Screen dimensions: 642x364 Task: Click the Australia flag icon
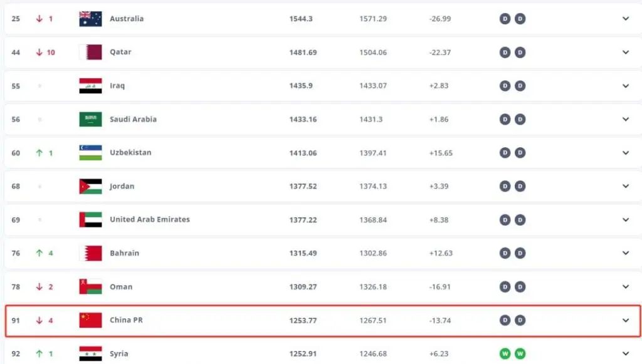pos(90,19)
